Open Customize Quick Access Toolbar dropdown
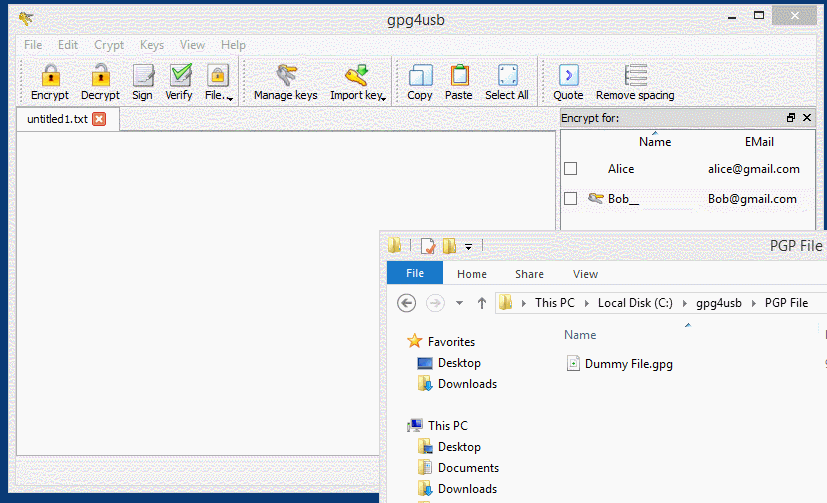The height and width of the screenshot is (503, 827). point(468,247)
